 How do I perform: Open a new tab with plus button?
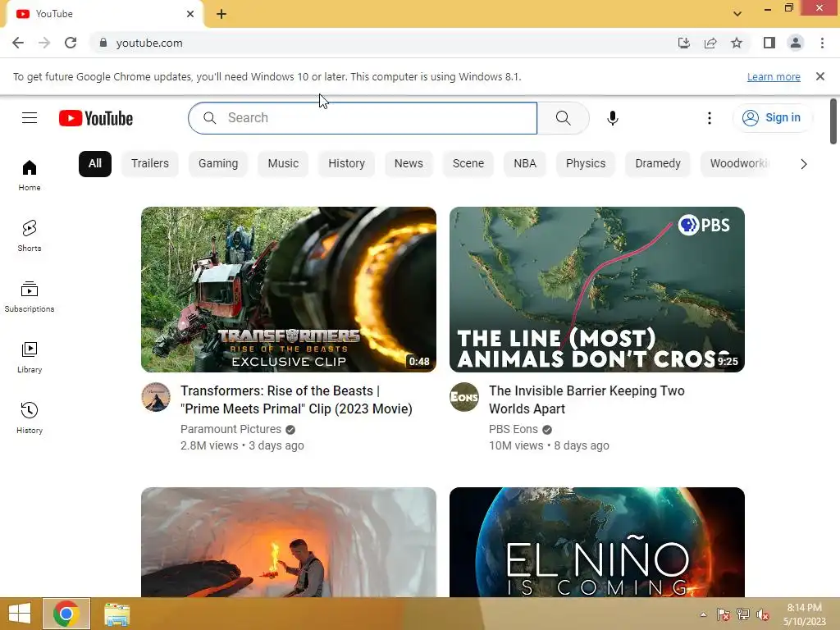pyautogui.click(x=221, y=14)
